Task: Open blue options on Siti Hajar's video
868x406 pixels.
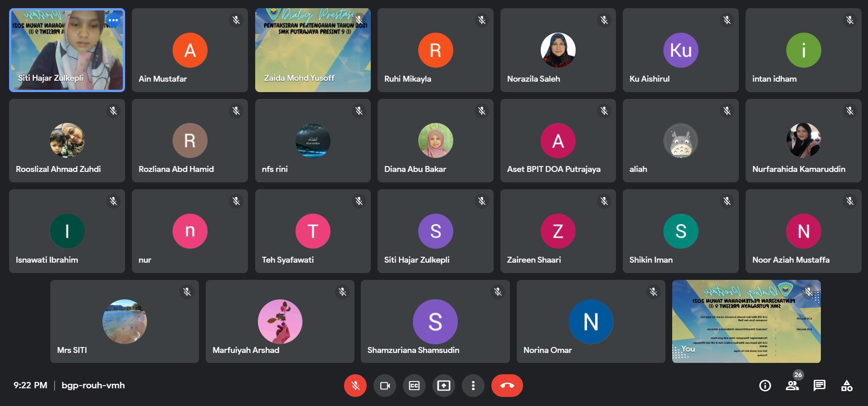Action: (x=113, y=20)
